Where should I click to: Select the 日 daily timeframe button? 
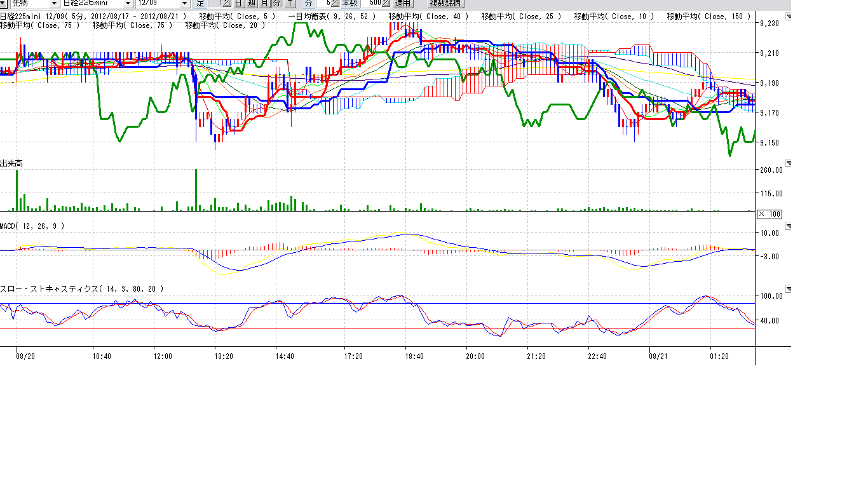(238, 3)
